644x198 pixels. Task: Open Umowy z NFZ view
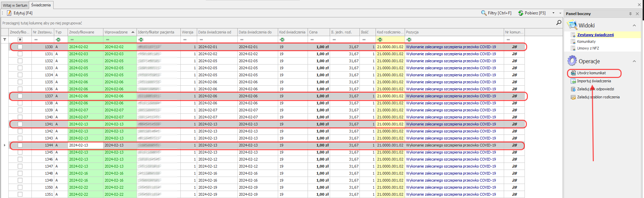click(x=588, y=48)
